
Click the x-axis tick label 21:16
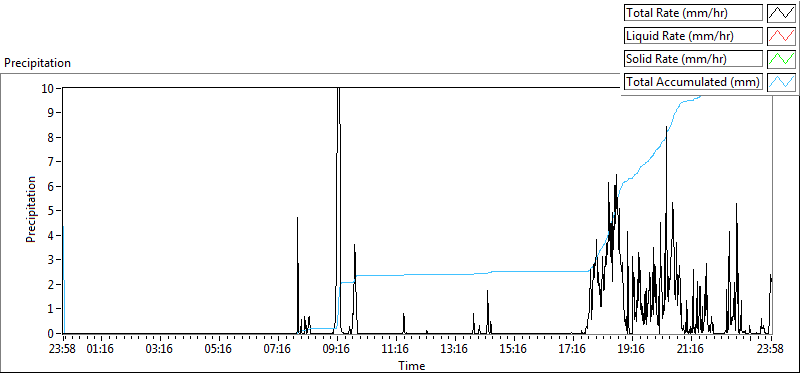[691, 350]
